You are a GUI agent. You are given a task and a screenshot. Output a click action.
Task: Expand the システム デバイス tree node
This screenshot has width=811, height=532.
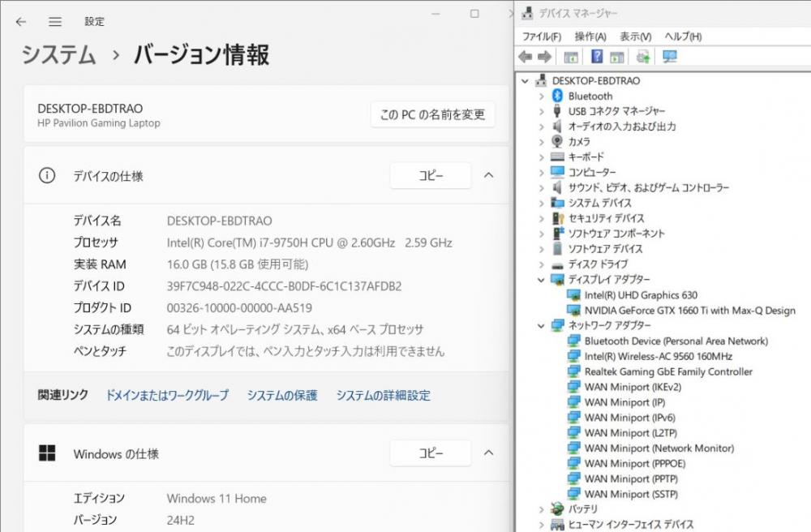[x=542, y=204]
